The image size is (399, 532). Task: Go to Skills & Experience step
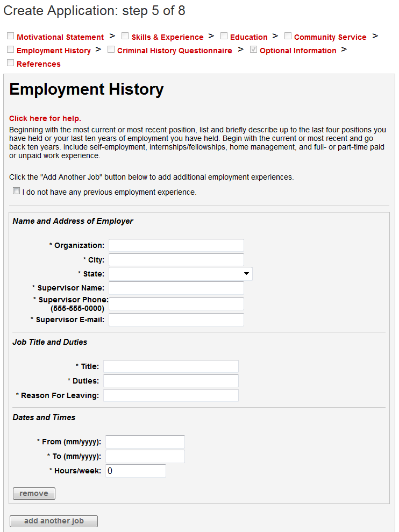pyautogui.click(x=167, y=37)
